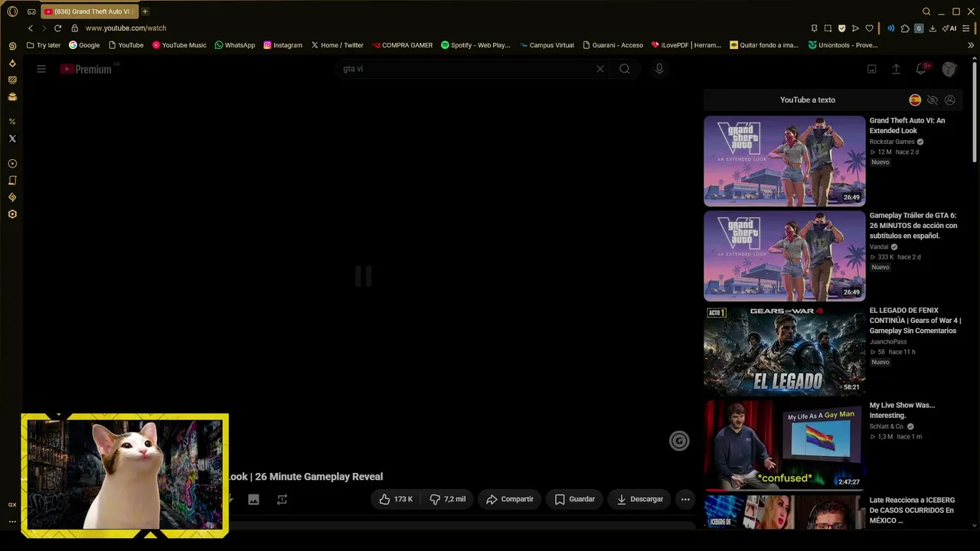Open the YouTube hamburger guide menu
Viewport: 980px width, 551px height.
tap(41, 69)
